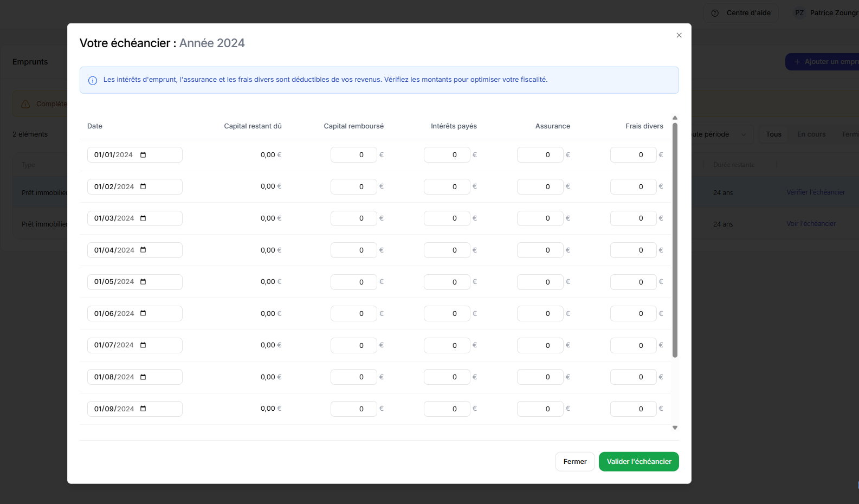
Task: Click the help icon beside Centre d'aide
Action: pos(715,13)
